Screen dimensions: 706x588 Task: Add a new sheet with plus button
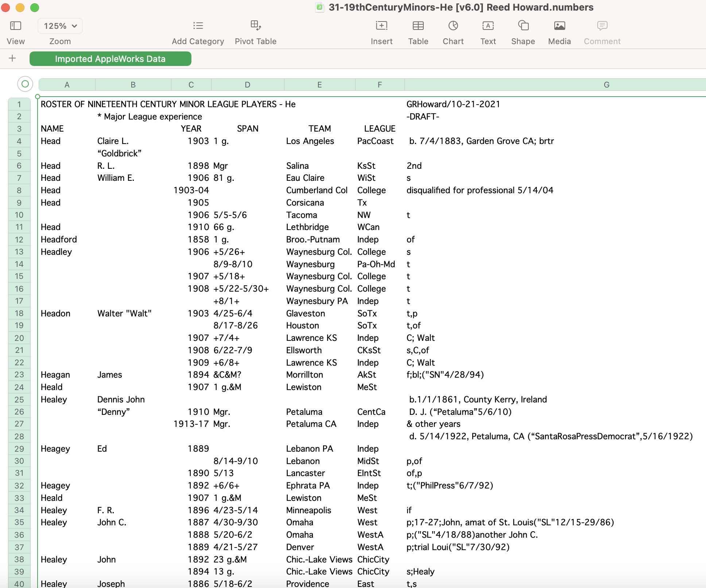coord(12,58)
